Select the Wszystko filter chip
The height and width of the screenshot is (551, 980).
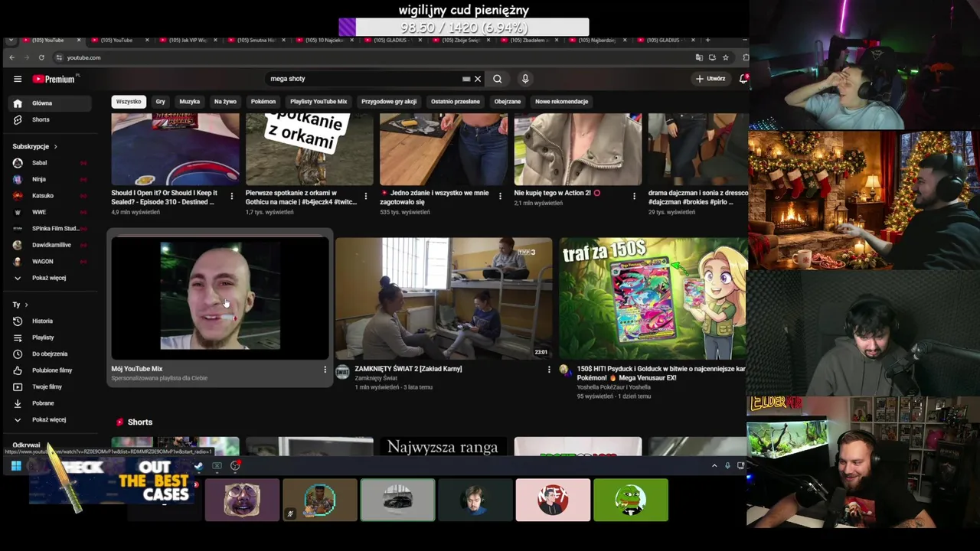129,101
